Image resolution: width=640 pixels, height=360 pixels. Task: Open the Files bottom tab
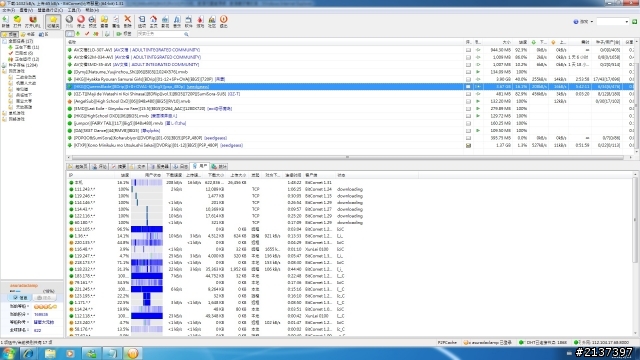pos(138,167)
